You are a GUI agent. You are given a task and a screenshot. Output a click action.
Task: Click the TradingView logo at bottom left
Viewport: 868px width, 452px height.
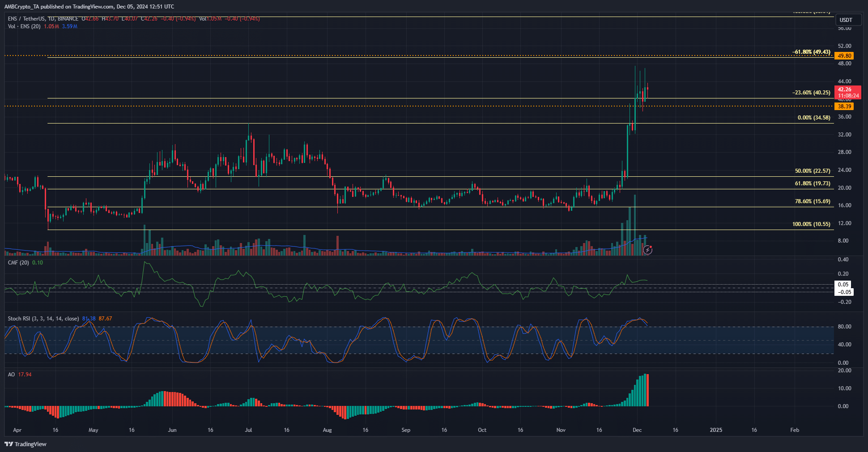point(26,444)
